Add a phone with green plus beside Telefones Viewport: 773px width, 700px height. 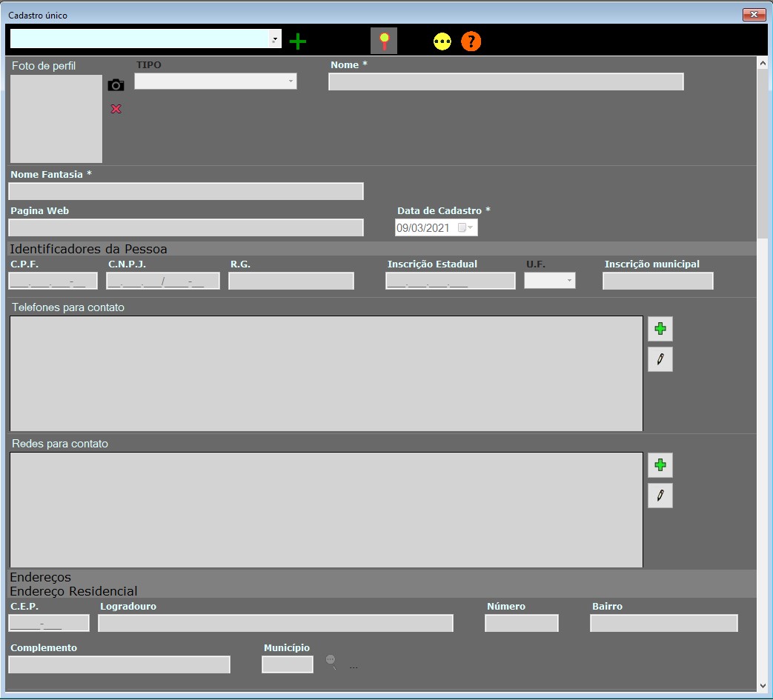pos(660,329)
